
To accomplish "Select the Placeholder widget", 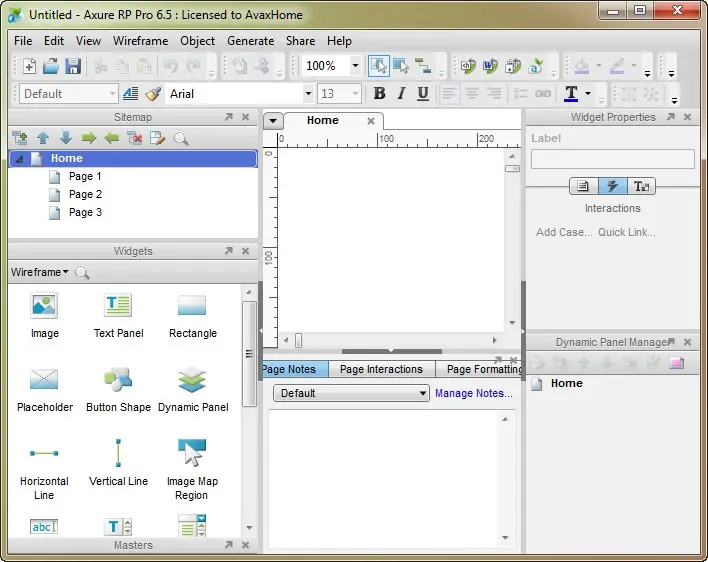I will (x=44, y=389).
